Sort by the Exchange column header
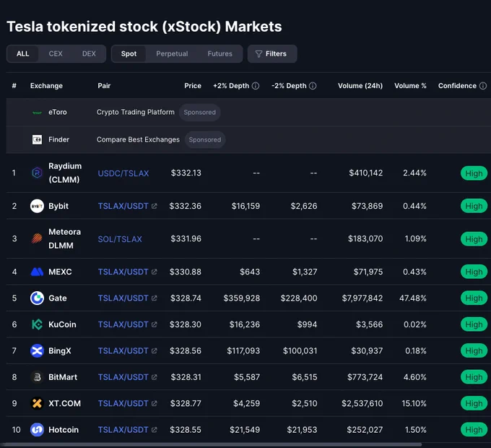Screen dimensions: 491x448 [x=46, y=86]
